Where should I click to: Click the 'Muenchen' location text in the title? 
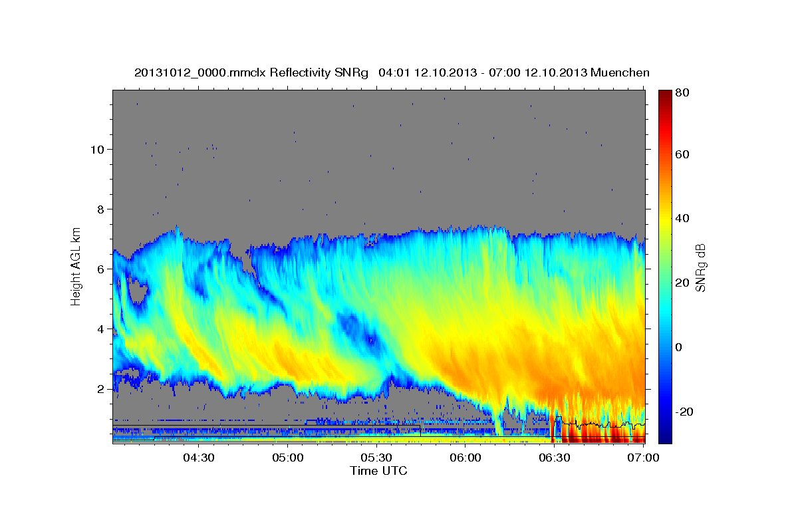[x=620, y=72]
